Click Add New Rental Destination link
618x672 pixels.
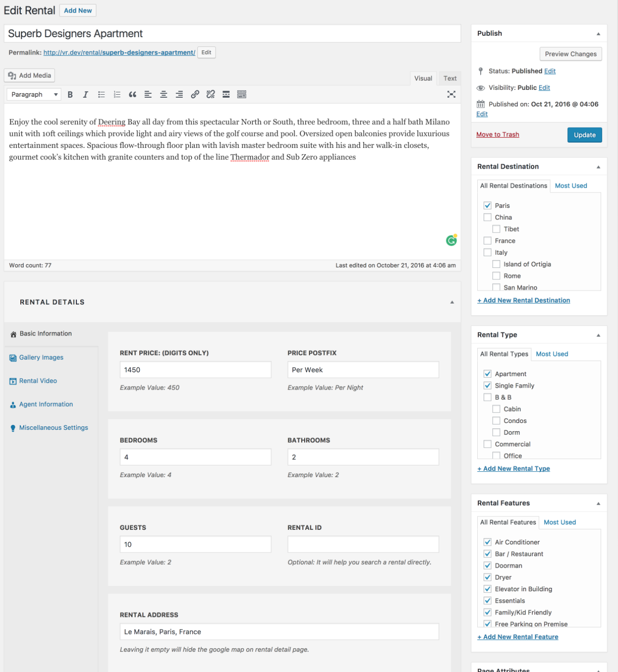pos(524,301)
